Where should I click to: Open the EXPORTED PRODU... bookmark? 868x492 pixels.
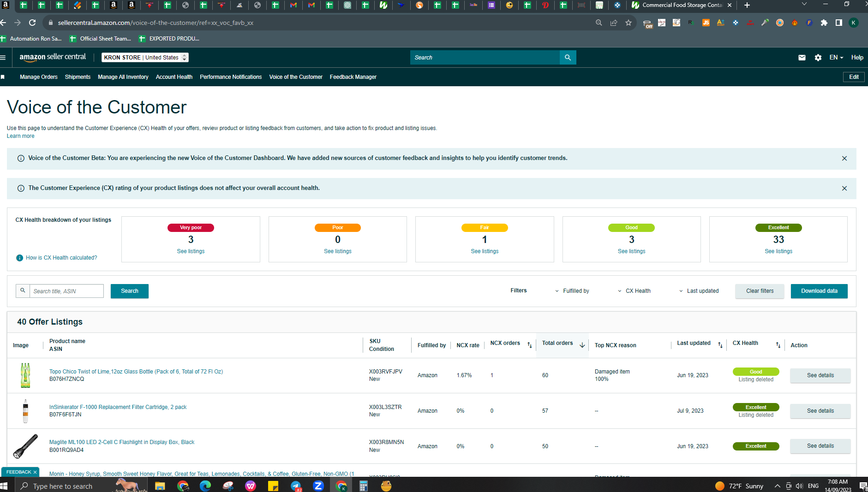tap(169, 39)
